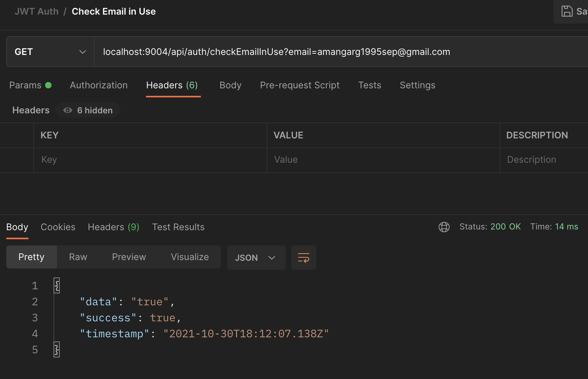
Task: Click the "success": true line
Action: [x=131, y=318]
